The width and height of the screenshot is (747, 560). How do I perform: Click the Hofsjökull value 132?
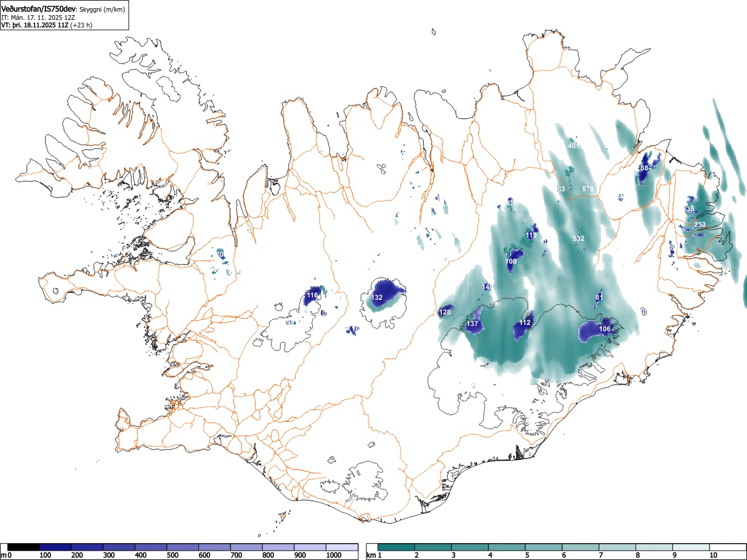click(377, 297)
